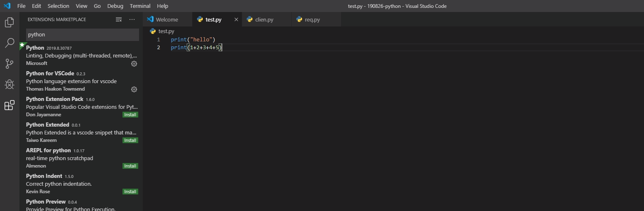The width and height of the screenshot is (644, 211).
Task: Open the Search view in activity bar
Action: (9, 43)
